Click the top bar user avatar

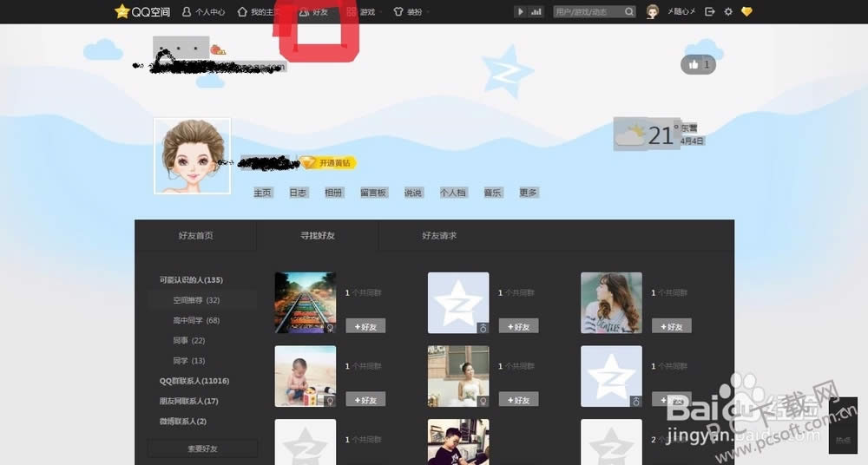click(653, 11)
